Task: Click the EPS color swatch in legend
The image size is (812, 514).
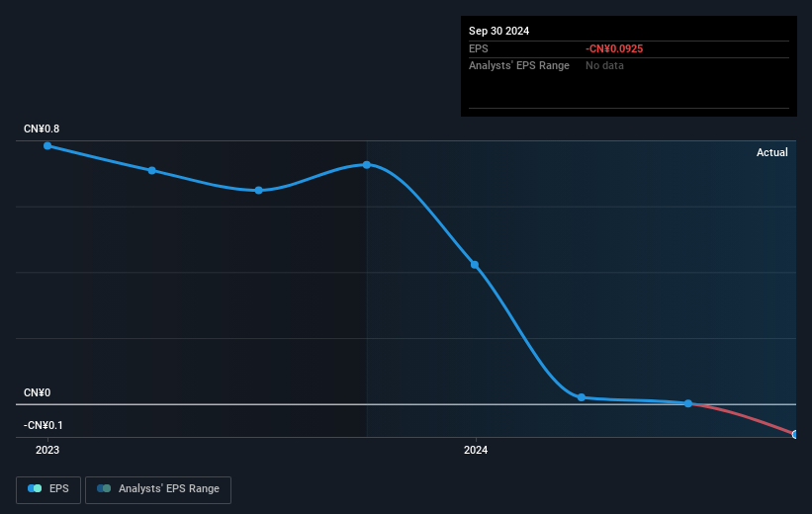Action: 35,488
